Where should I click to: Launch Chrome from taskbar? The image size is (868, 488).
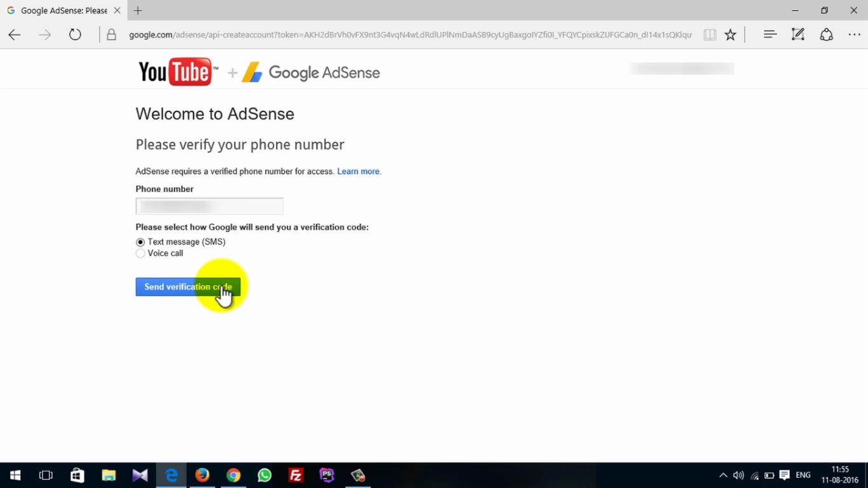click(233, 475)
